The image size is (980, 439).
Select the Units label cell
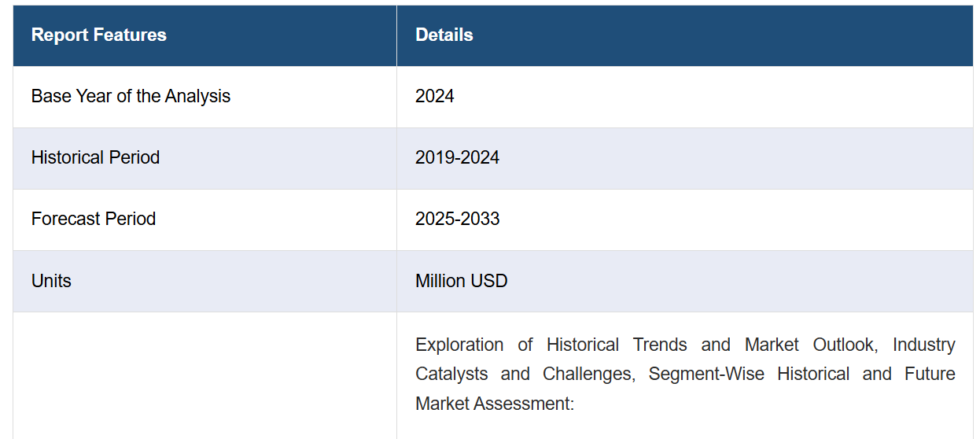[204, 281]
